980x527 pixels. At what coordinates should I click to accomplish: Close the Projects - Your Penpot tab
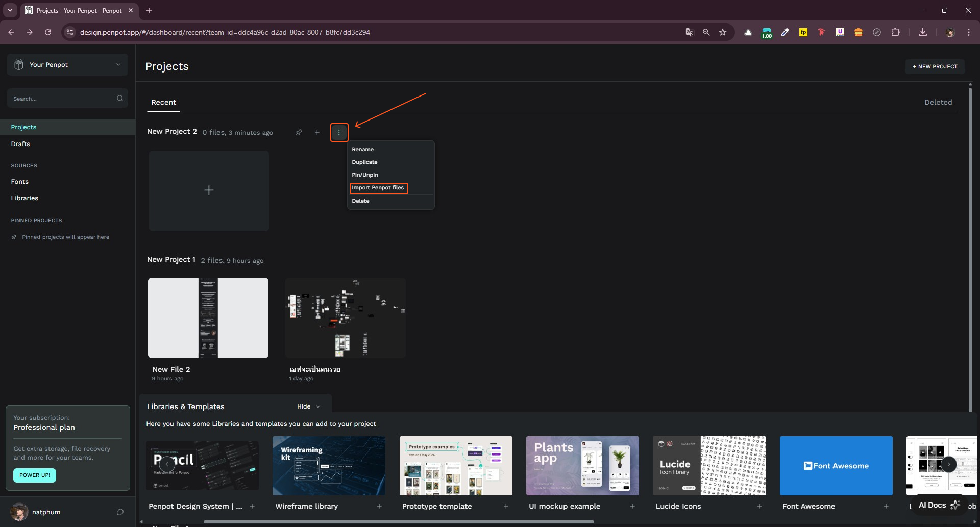tap(131, 10)
